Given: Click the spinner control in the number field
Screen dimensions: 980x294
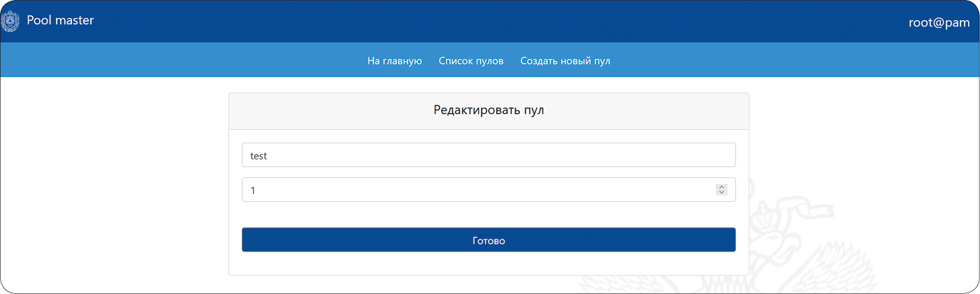Looking at the screenshot, I should [x=721, y=189].
